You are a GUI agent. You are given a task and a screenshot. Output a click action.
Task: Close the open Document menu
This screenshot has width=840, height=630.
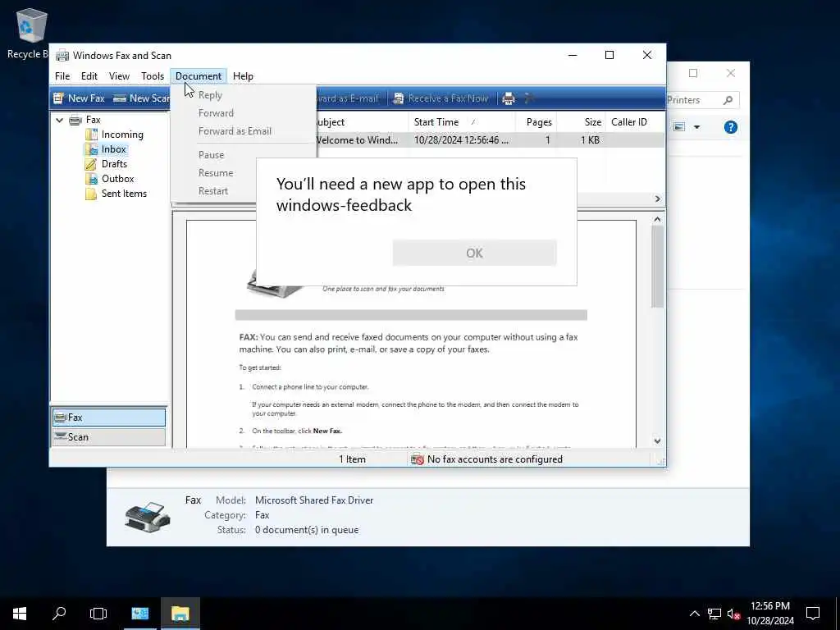coord(199,76)
